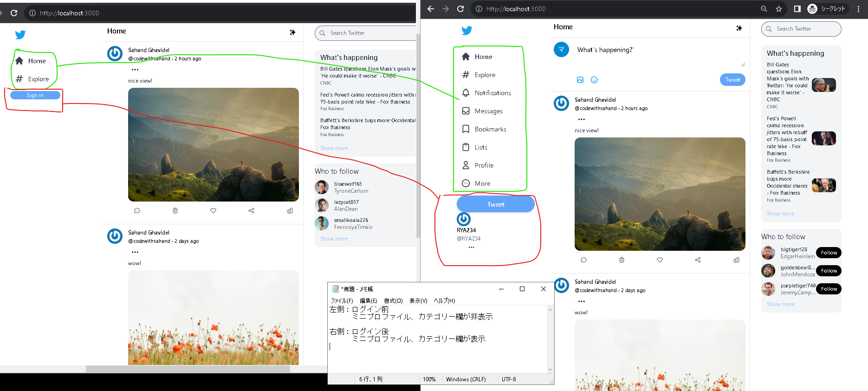The image size is (868, 391).
Task: Go to Profile in the sidebar
Action: (478, 165)
